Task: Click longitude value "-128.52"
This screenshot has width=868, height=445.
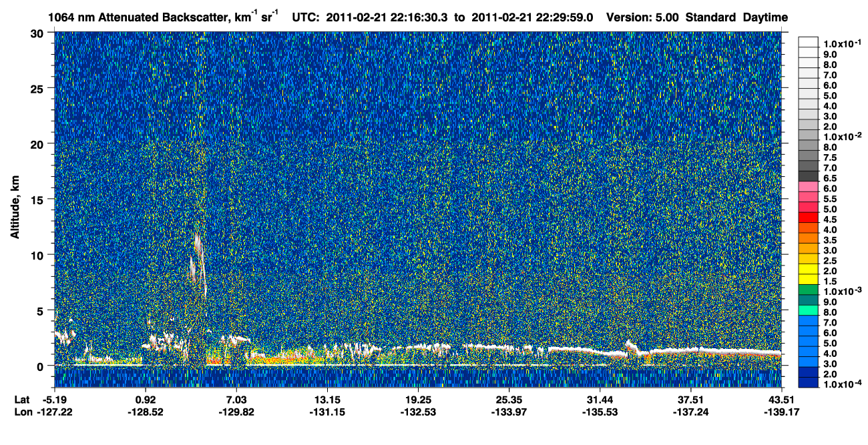Action: (146, 412)
